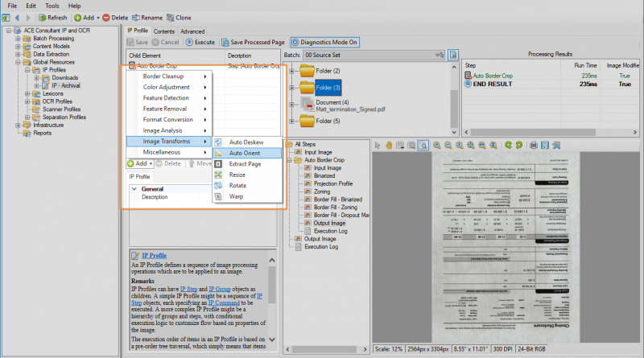Choose Auto Orient from Image Transforms submenu
Screen dimensions: 644x358
click(244, 153)
